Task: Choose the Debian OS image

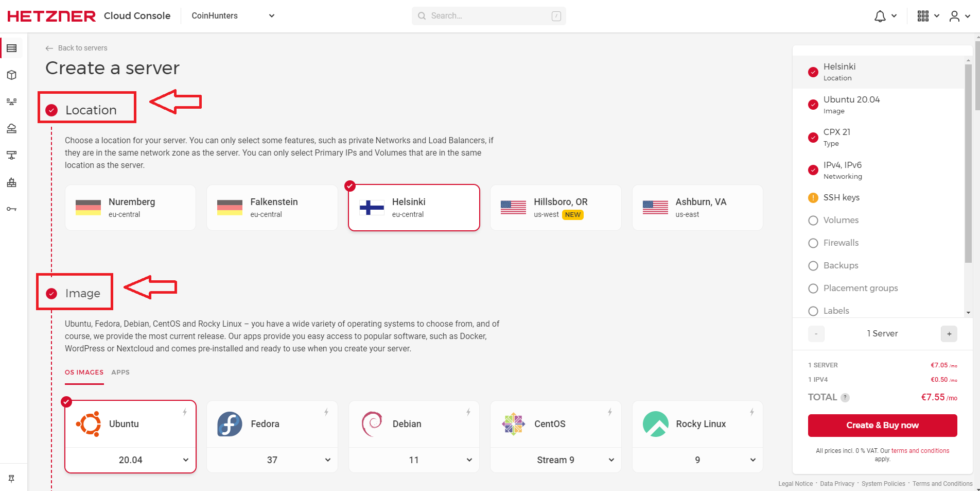Action: (414, 424)
